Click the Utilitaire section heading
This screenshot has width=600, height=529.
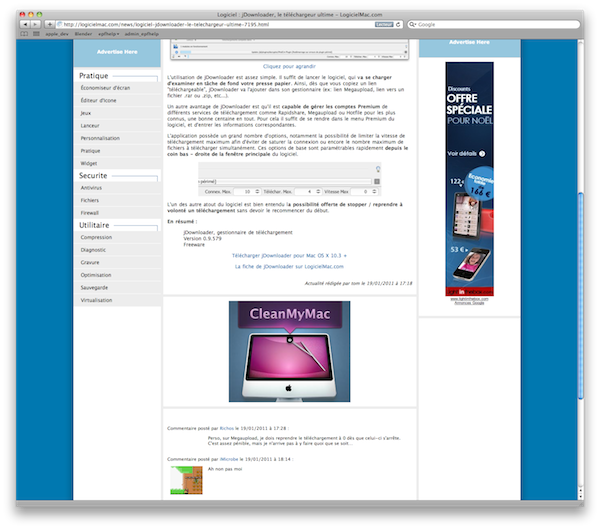94,225
